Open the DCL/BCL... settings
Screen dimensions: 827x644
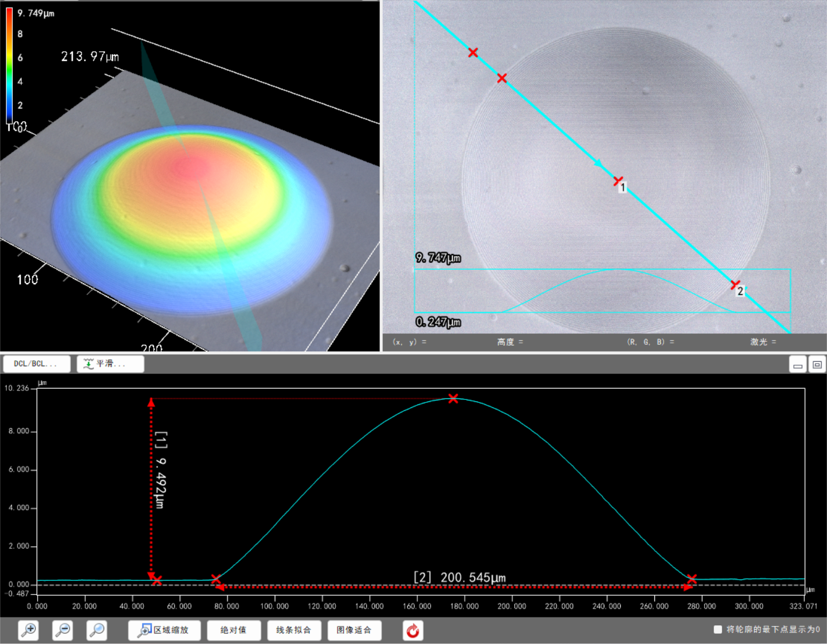(36, 364)
